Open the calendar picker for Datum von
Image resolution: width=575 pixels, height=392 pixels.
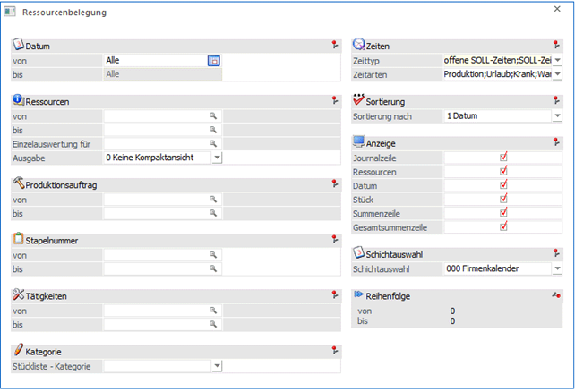coord(214,60)
